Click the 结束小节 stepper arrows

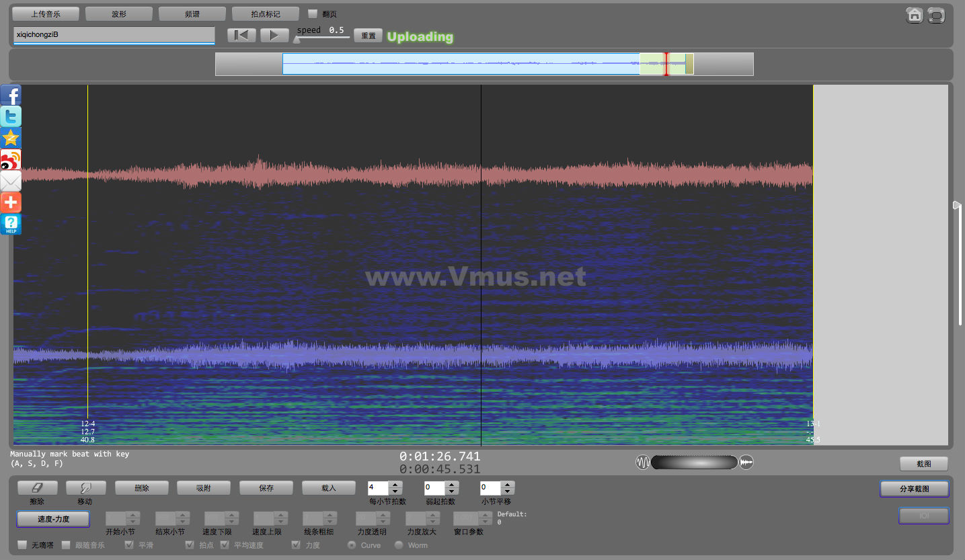(x=182, y=518)
